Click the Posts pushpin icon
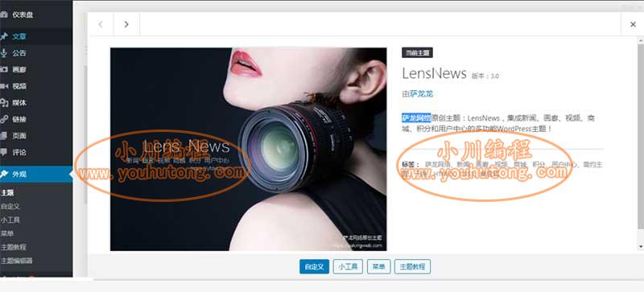 pos(4,36)
